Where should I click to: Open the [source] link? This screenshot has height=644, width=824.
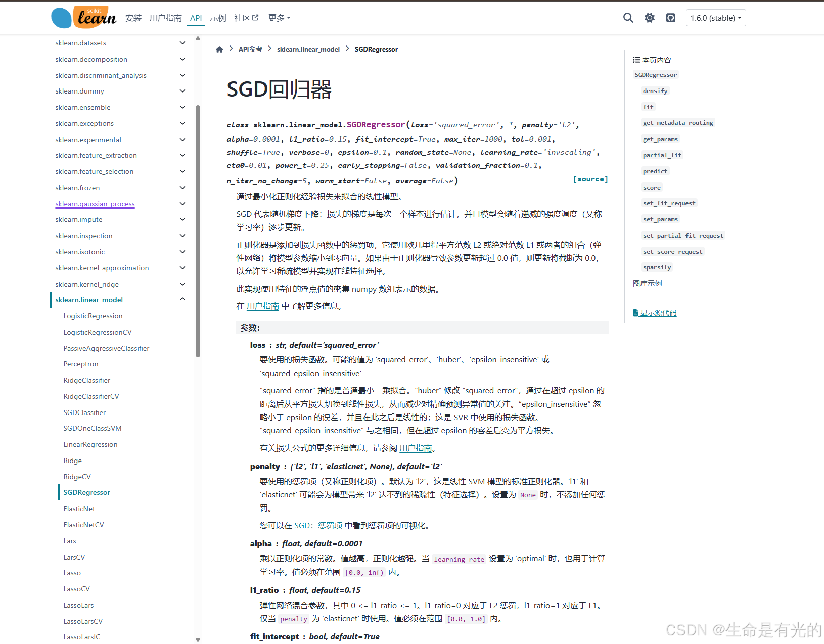590,179
